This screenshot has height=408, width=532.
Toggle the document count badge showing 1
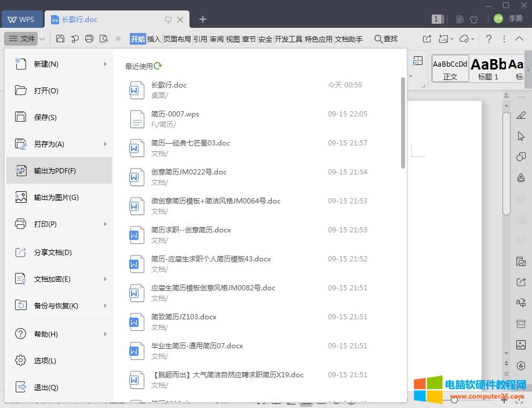coord(435,19)
